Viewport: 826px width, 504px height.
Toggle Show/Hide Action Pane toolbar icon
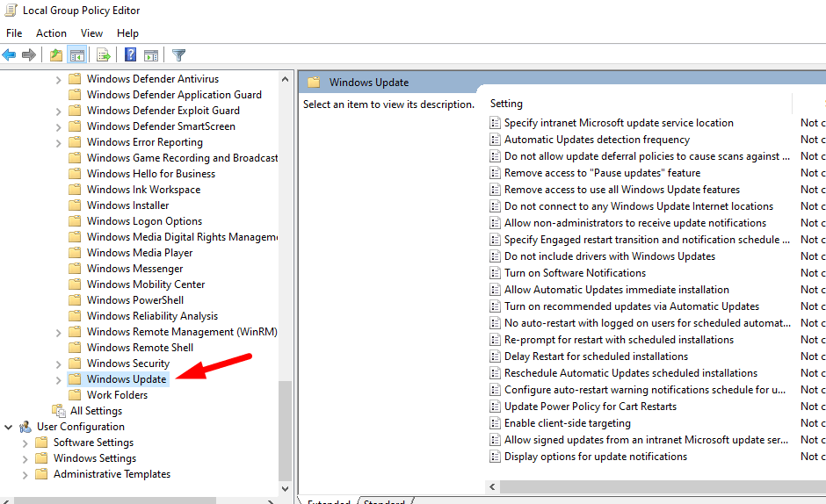click(151, 55)
